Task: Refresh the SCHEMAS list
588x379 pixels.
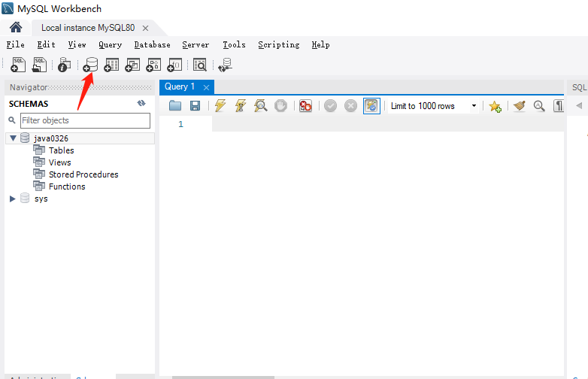Action: [141, 103]
